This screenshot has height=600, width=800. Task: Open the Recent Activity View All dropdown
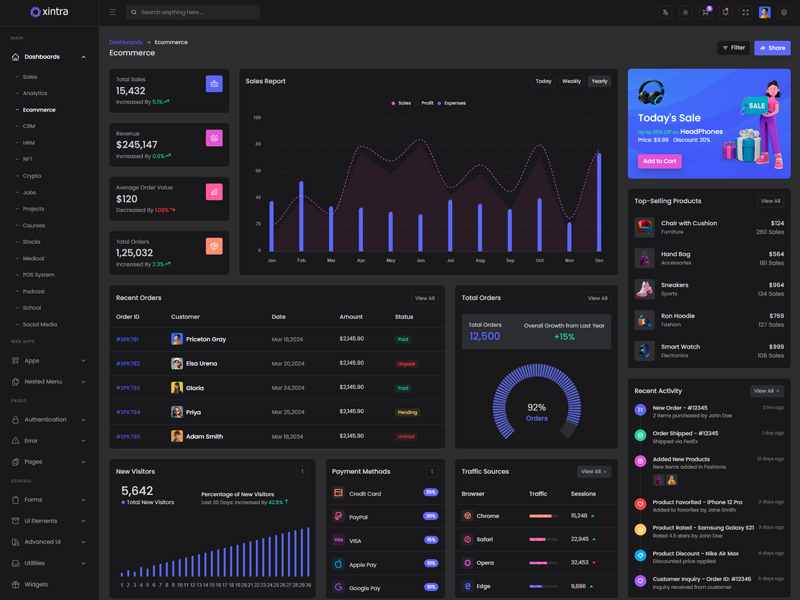pyautogui.click(x=766, y=391)
